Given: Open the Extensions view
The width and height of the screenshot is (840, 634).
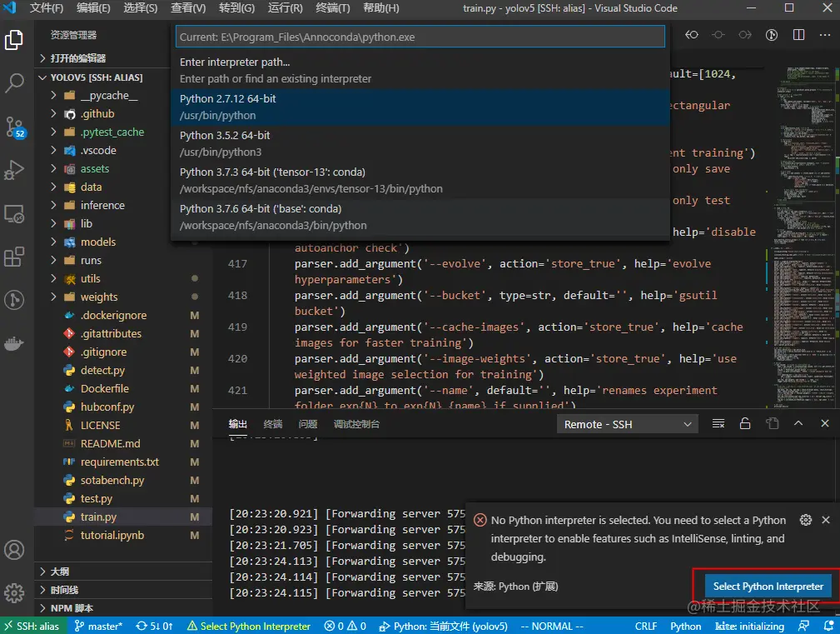Looking at the screenshot, I should click(15, 257).
